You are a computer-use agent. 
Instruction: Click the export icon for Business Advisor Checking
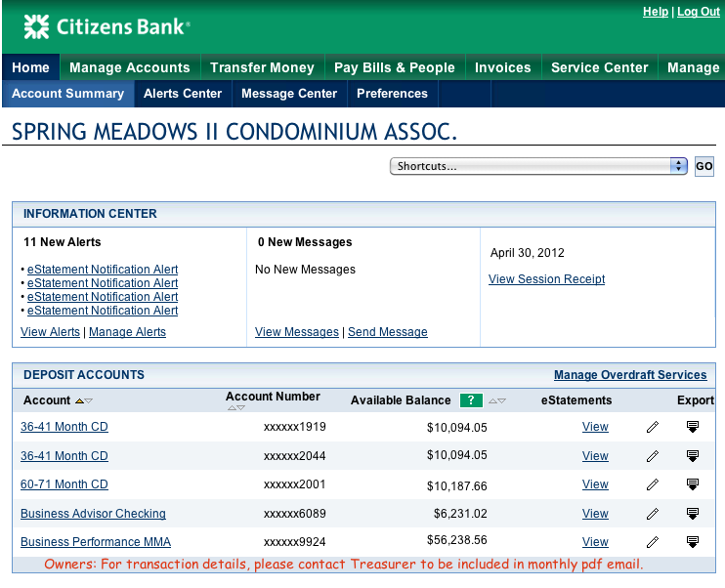tap(692, 513)
